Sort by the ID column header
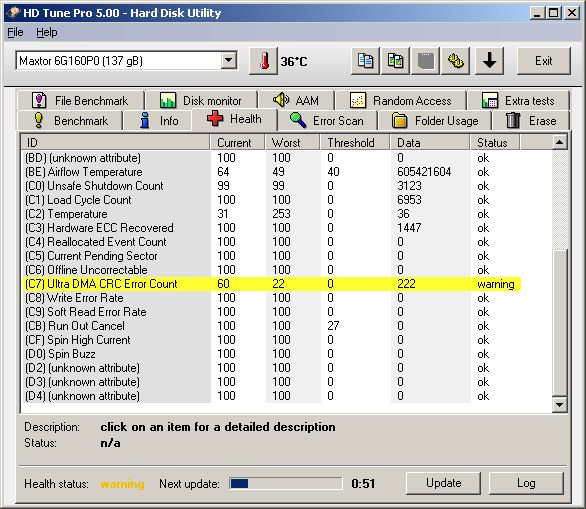This screenshot has width=586, height=509. pos(115,142)
